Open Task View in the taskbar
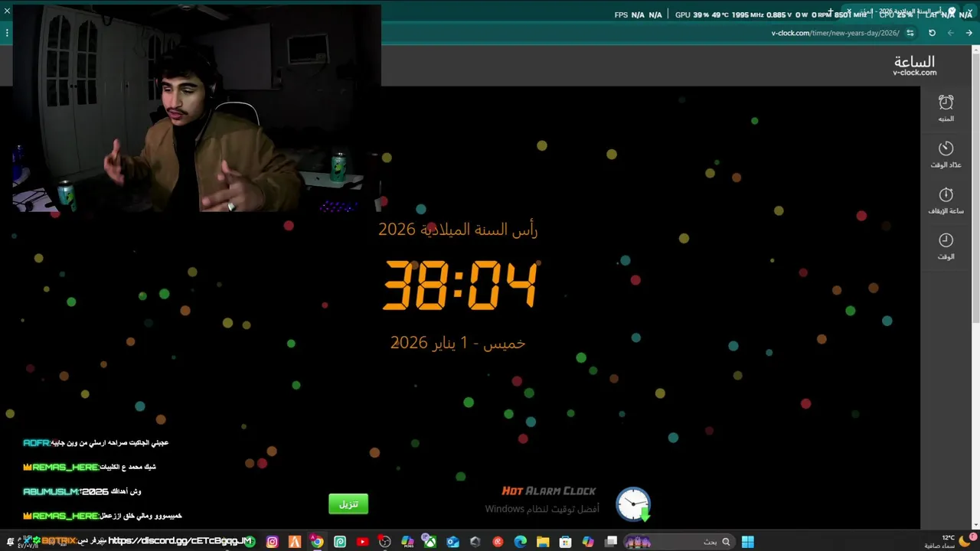This screenshot has width=980, height=551. 611,542
